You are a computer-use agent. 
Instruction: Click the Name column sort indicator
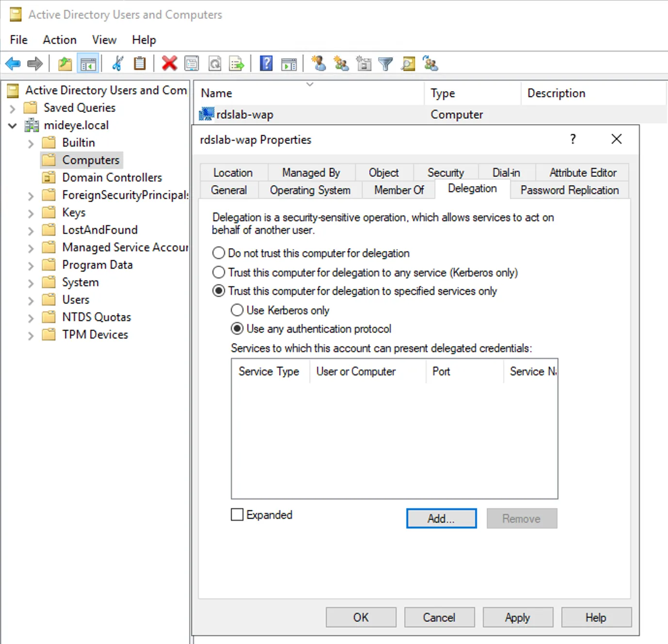pos(310,84)
